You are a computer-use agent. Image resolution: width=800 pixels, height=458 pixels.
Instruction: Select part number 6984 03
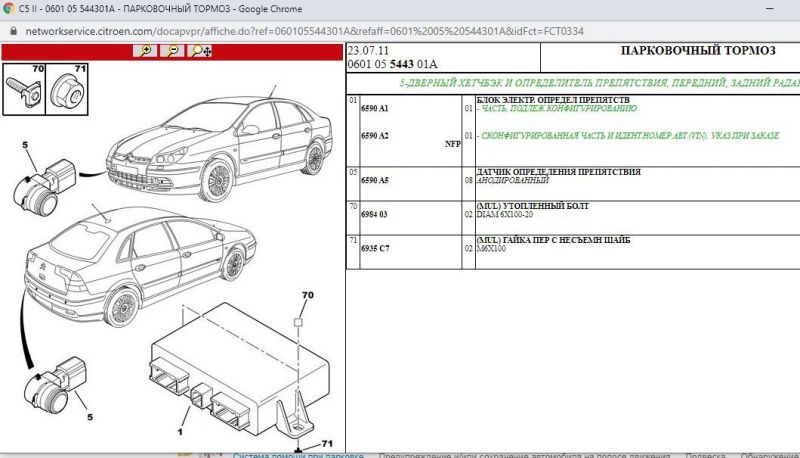point(376,212)
